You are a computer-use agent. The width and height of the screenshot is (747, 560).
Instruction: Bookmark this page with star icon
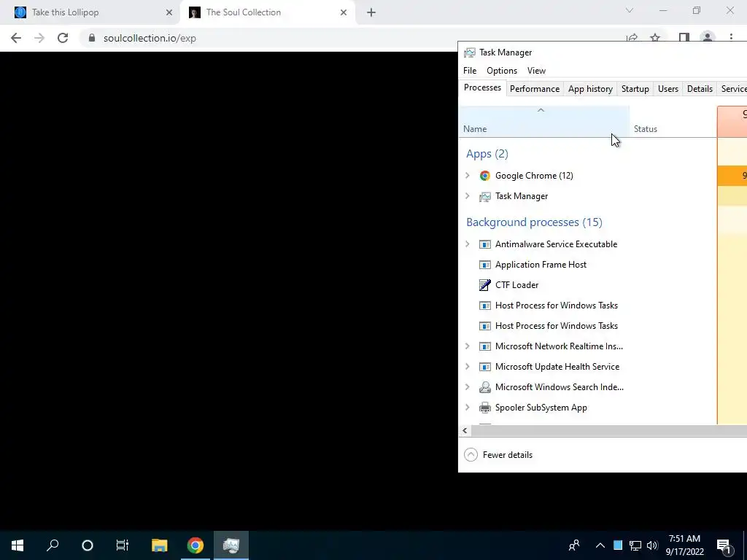[655, 38]
